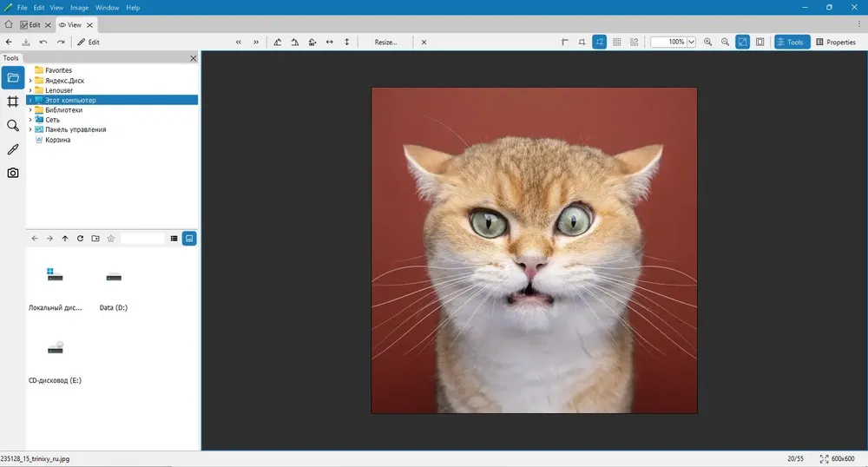Open the camera capture tool in sidebar

[x=13, y=174]
